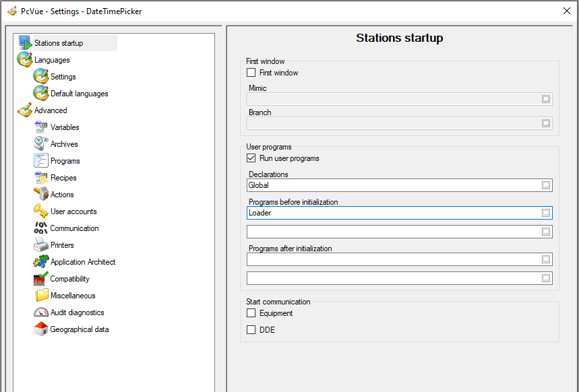Enable the First window checkbox

[251, 73]
